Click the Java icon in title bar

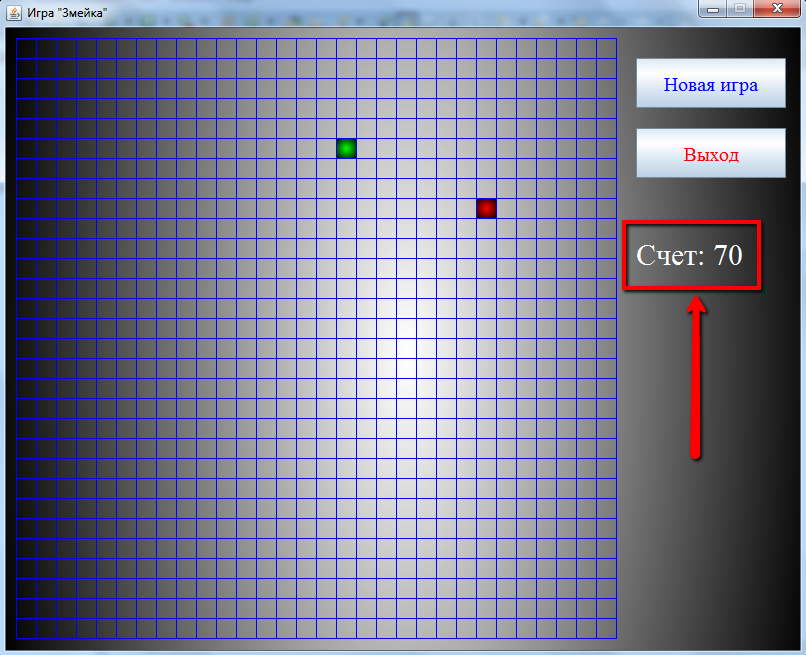(x=14, y=12)
